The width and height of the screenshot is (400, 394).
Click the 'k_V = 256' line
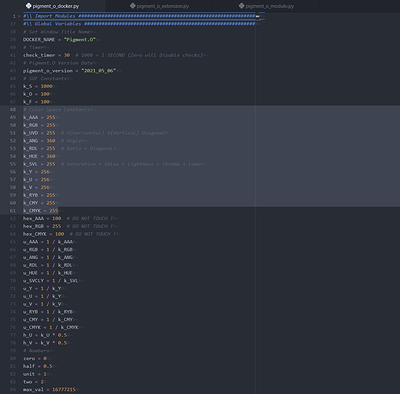[x=36, y=187]
